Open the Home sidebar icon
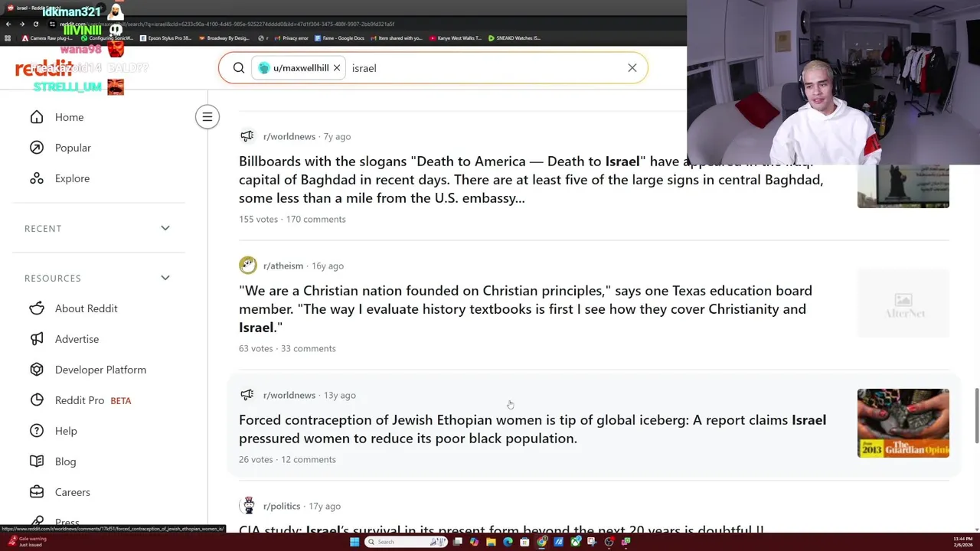Image resolution: width=980 pixels, height=551 pixels. click(37, 117)
